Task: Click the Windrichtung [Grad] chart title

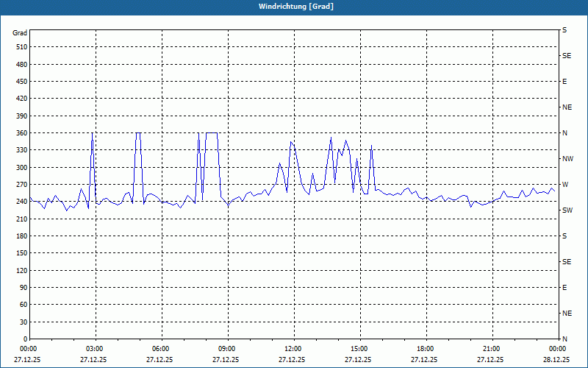Action: click(x=294, y=7)
